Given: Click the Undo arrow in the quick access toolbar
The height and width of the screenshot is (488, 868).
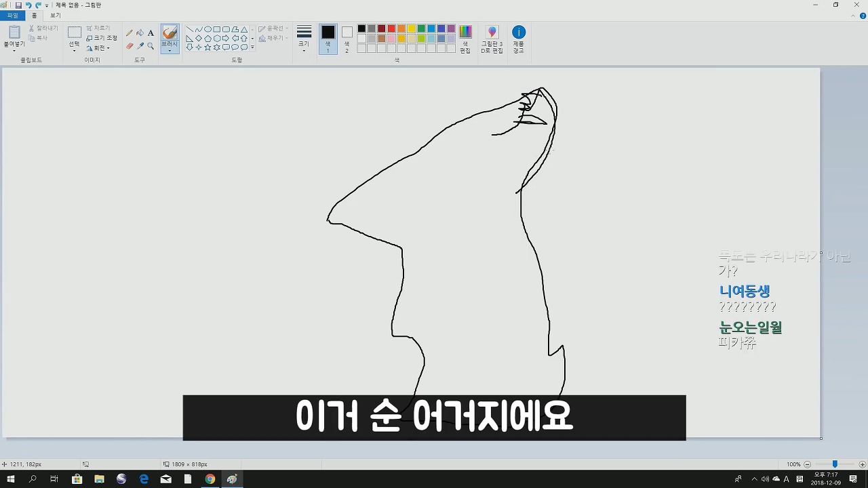Looking at the screenshot, I should [28, 5].
